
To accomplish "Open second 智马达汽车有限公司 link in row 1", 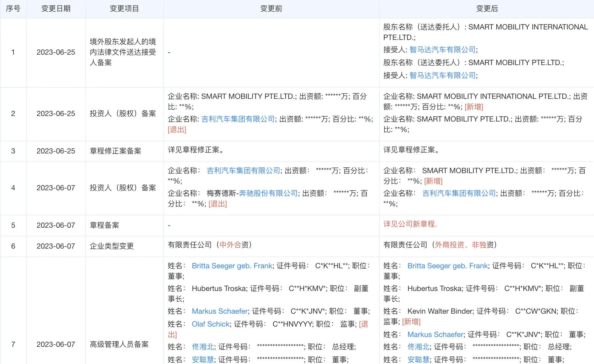I will tap(443, 76).
